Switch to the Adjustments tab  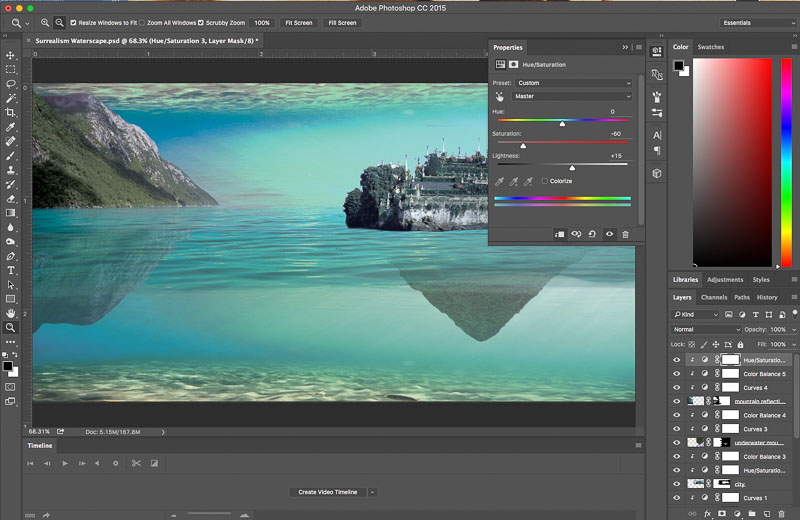(725, 280)
